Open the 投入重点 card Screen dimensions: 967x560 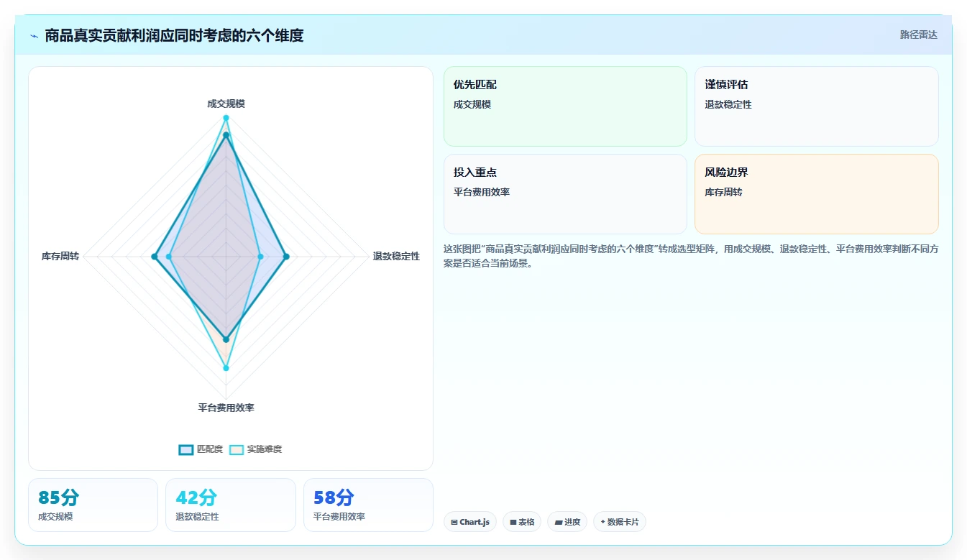click(x=565, y=194)
